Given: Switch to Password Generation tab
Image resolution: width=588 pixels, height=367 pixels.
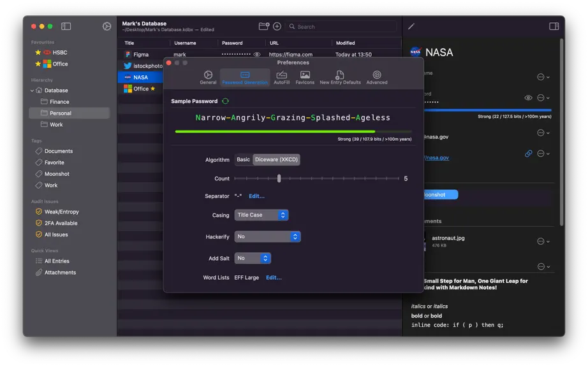Looking at the screenshot, I should pos(245,78).
